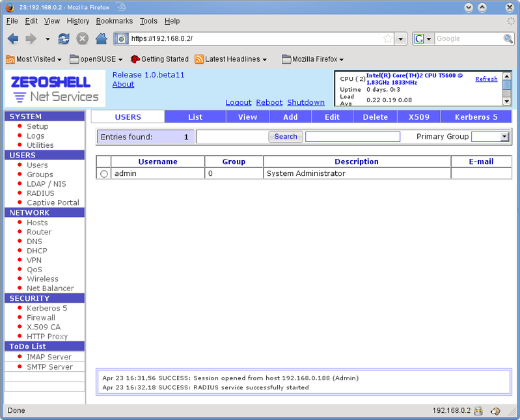Click the bookmark star in address bar
The height and width of the screenshot is (420, 520).
pos(388,39)
